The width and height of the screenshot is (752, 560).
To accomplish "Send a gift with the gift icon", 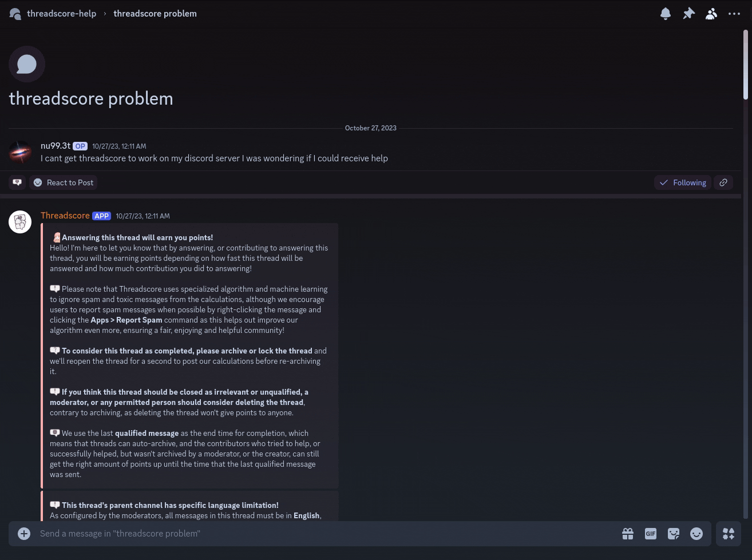I will [x=628, y=534].
